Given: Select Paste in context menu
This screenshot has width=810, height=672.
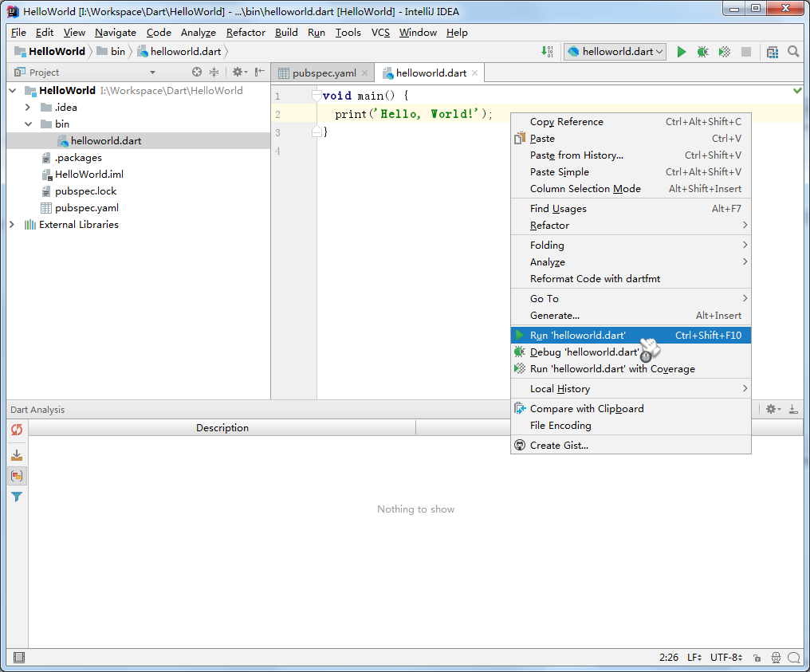Looking at the screenshot, I should (631, 139).
